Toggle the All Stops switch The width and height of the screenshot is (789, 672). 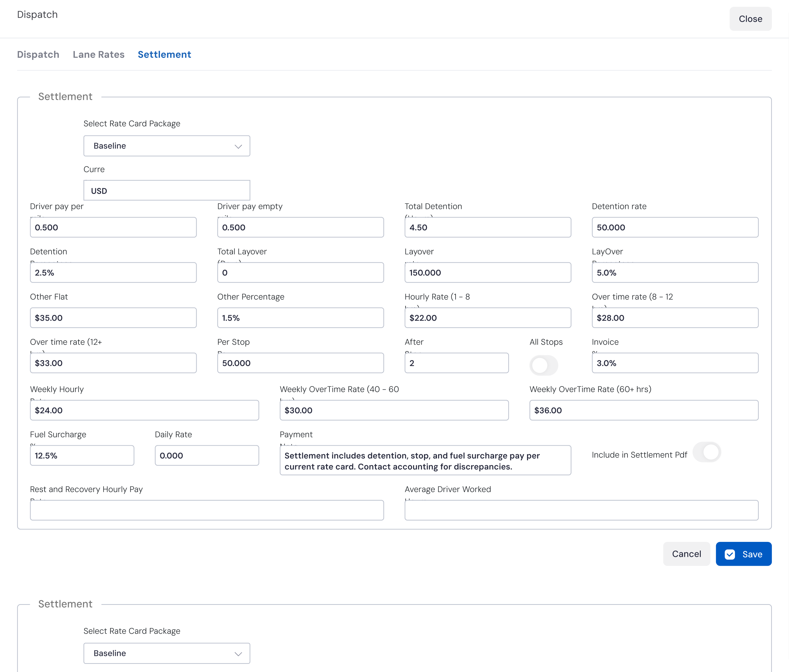[544, 365]
